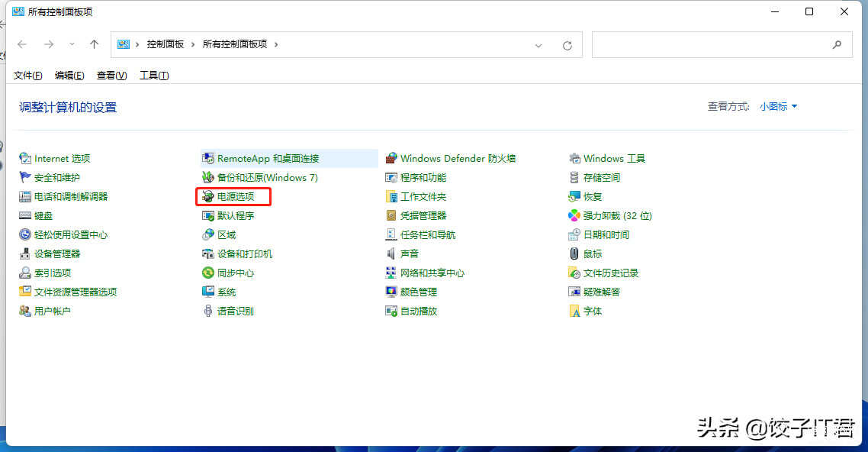Expand the address bar history dropdown arrow

538,45
